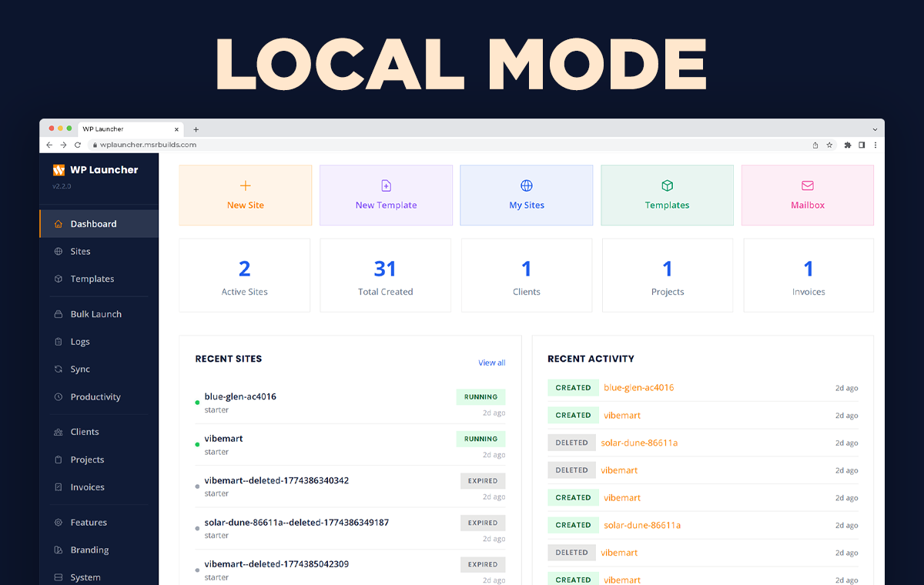
Task: Open the browser three-dot menu
Action: (x=875, y=145)
